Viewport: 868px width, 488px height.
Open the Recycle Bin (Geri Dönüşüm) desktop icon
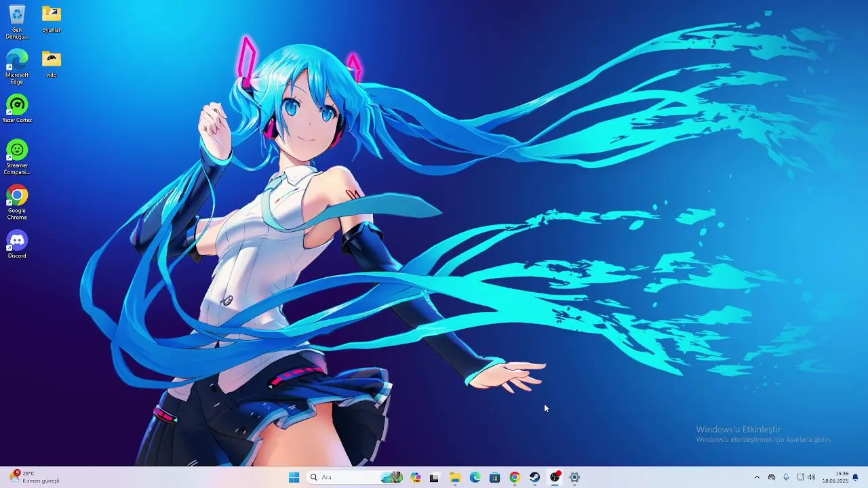tap(17, 22)
